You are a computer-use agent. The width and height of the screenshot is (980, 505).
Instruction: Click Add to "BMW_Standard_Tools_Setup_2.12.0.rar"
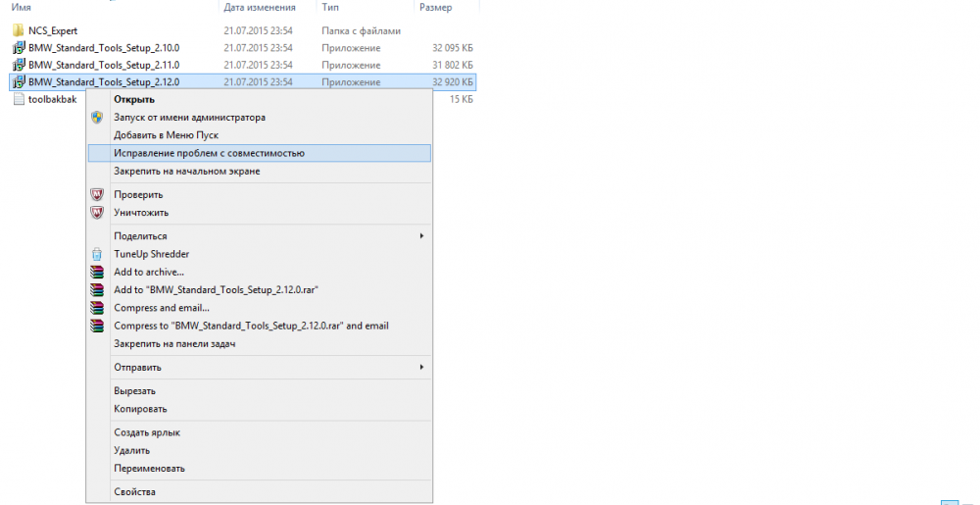[x=217, y=289]
